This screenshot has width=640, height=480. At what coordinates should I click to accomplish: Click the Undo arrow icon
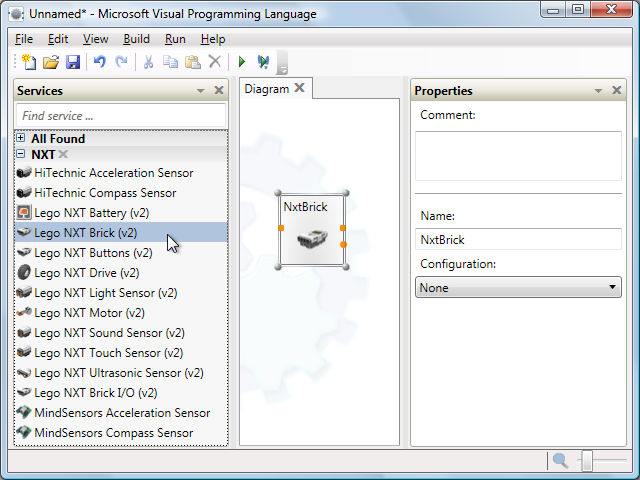tap(100, 62)
